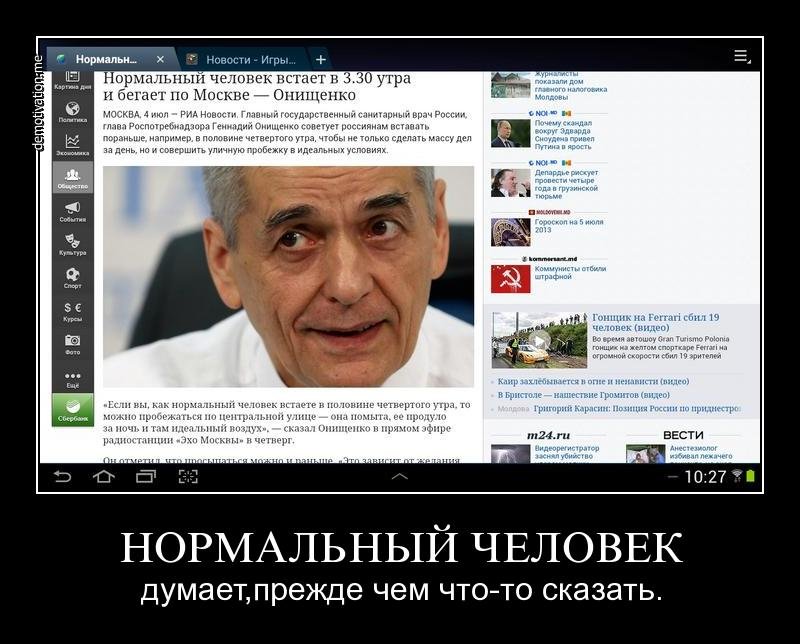Open the Спорт soccer ball icon

[x=72, y=277]
